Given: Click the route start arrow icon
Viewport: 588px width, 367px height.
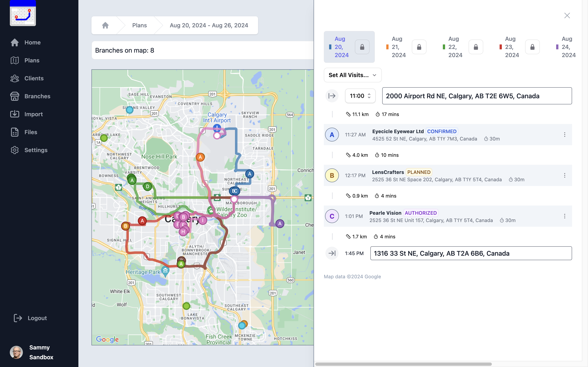Looking at the screenshot, I should [x=332, y=96].
